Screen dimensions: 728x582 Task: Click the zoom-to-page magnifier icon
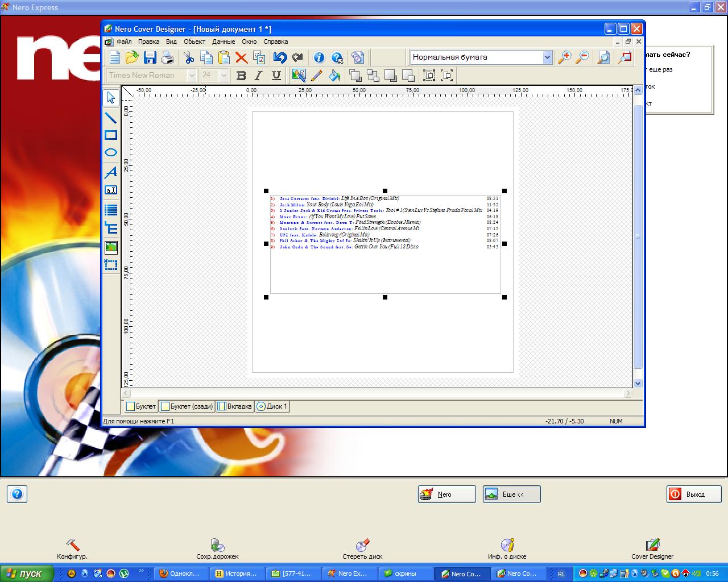click(603, 57)
